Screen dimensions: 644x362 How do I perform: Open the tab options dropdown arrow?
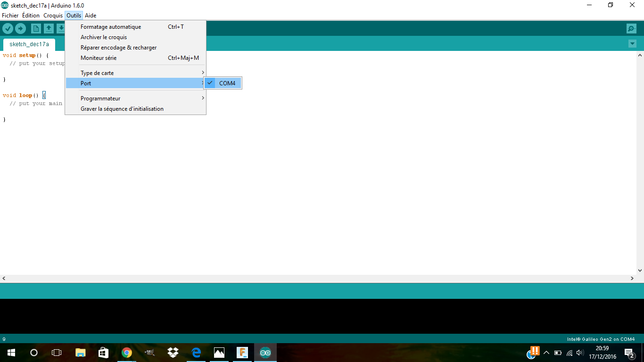tap(632, 44)
